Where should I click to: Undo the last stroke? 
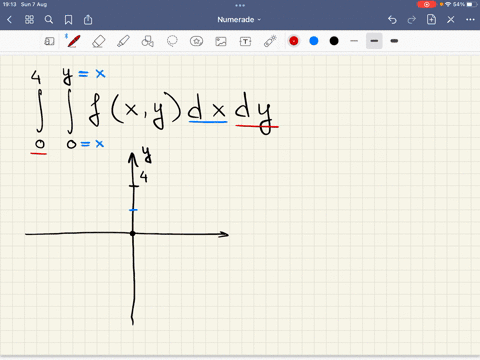(x=392, y=20)
